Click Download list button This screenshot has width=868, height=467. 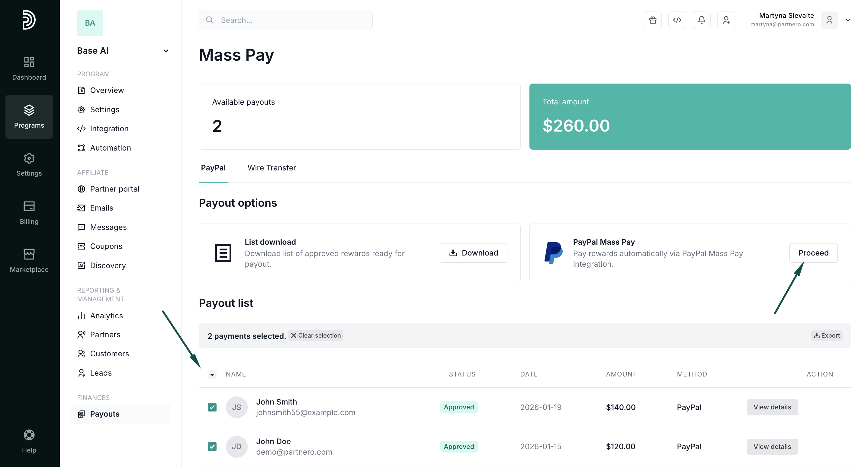coord(473,253)
